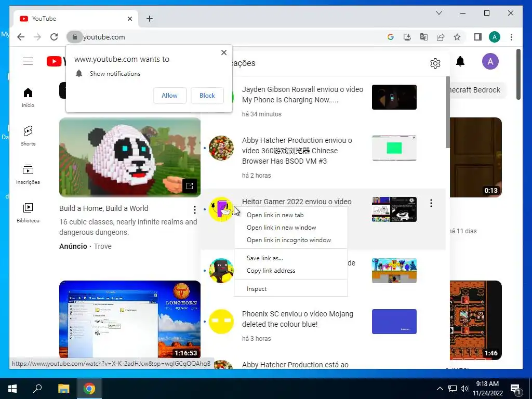
Task: Open more options for Heitor Gamer notification
Action: click(431, 203)
